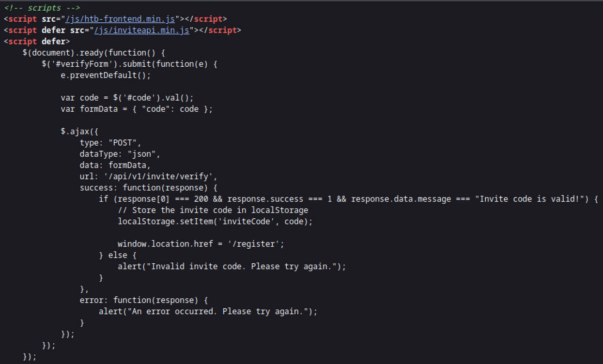This screenshot has width=603, height=364.
Task: Click the localStorage.setItem line
Action: [215, 221]
